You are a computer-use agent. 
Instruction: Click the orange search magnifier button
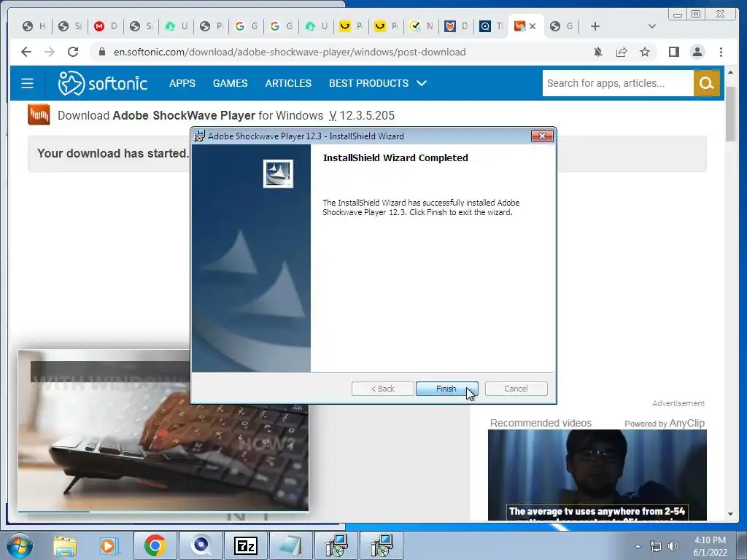click(x=706, y=83)
